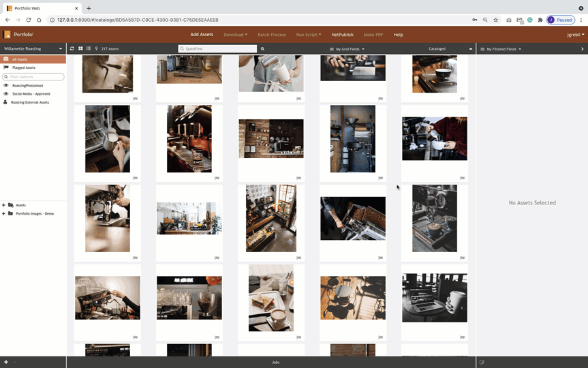588x368 pixels.
Task: Click the plus icon in the bottom left
Action: [6, 362]
